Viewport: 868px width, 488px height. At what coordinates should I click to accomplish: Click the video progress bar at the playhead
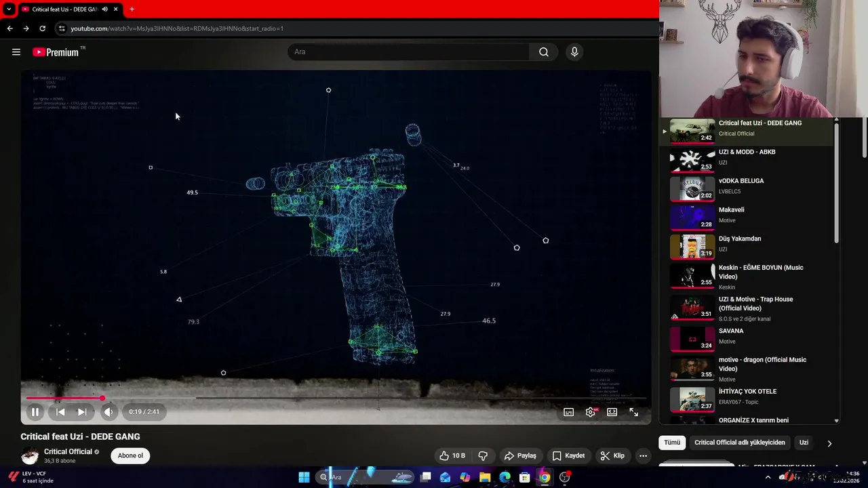click(102, 398)
